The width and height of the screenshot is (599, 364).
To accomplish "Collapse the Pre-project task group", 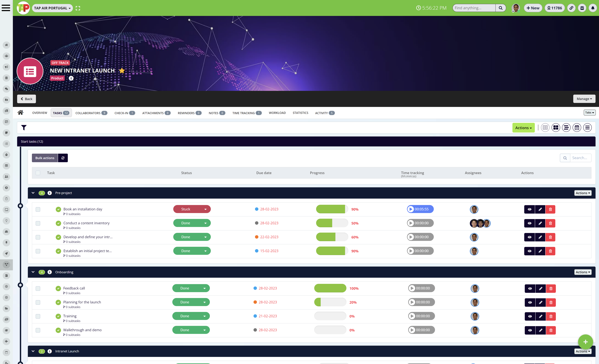I will [33, 193].
